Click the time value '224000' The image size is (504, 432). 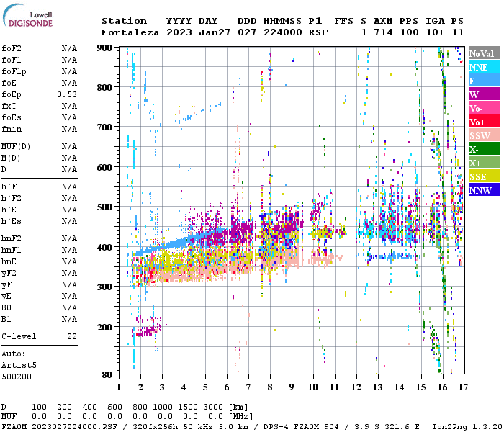click(x=283, y=32)
